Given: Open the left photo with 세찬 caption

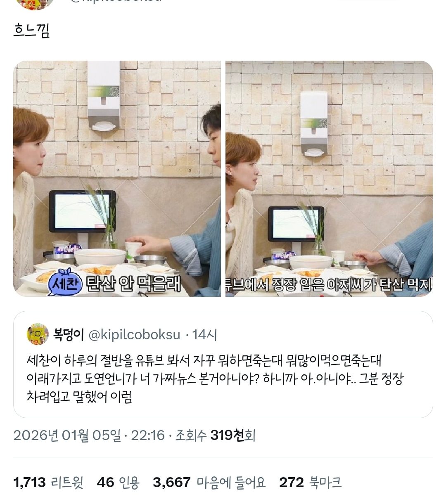Looking at the screenshot, I should 117,179.
